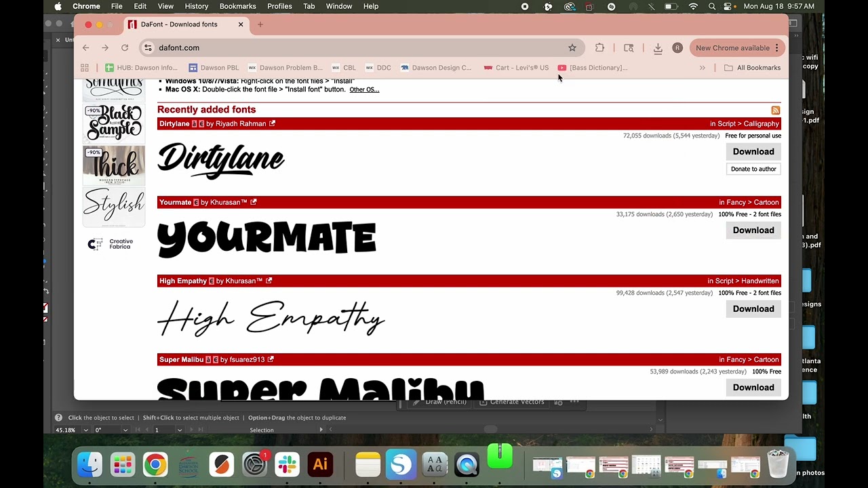Screen dimensions: 868x488
Task: Open Launchpad from the Dock
Action: pyautogui.click(x=123, y=464)
